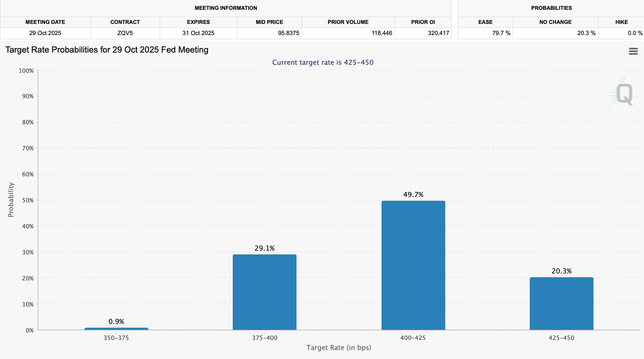Click the 29.1% bar for 375-400
The image size is (644, 359).
coord(264,292)
